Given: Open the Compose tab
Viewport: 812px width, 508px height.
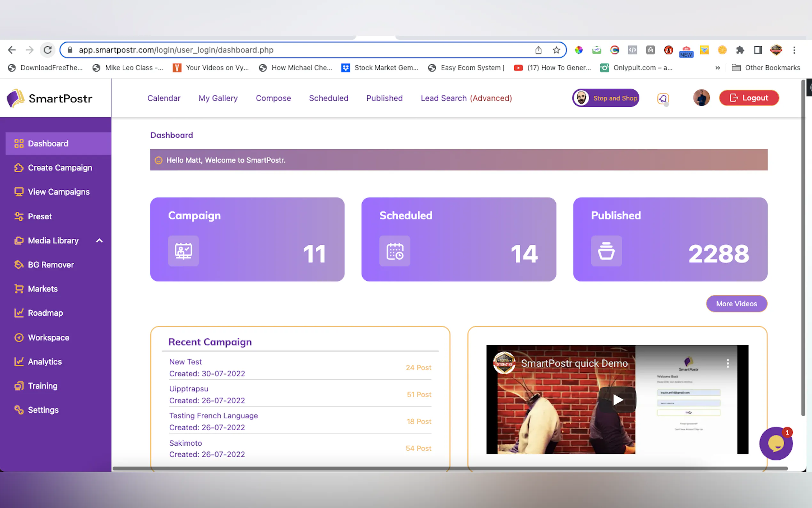Looking at the screenshot, I should (273, 98).
